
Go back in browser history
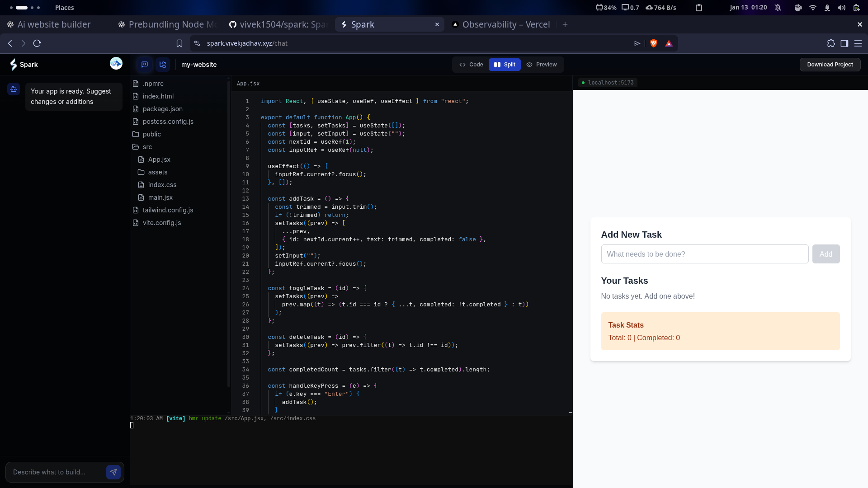point(10,43)
